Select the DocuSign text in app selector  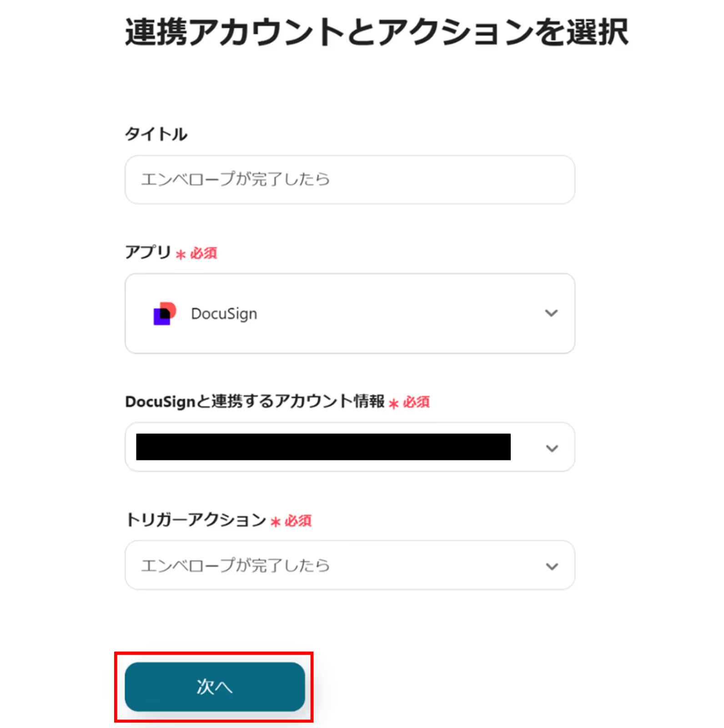tap(224, 314)
